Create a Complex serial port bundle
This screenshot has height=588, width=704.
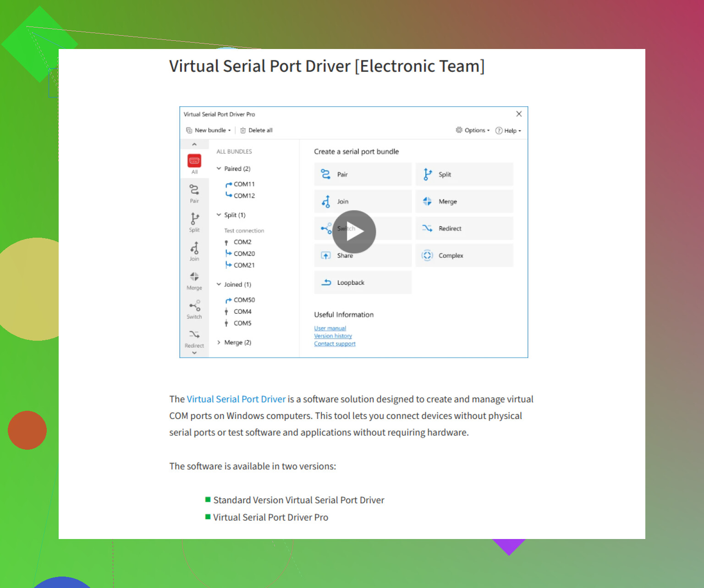pyautogui.click(x=464, y=255)
